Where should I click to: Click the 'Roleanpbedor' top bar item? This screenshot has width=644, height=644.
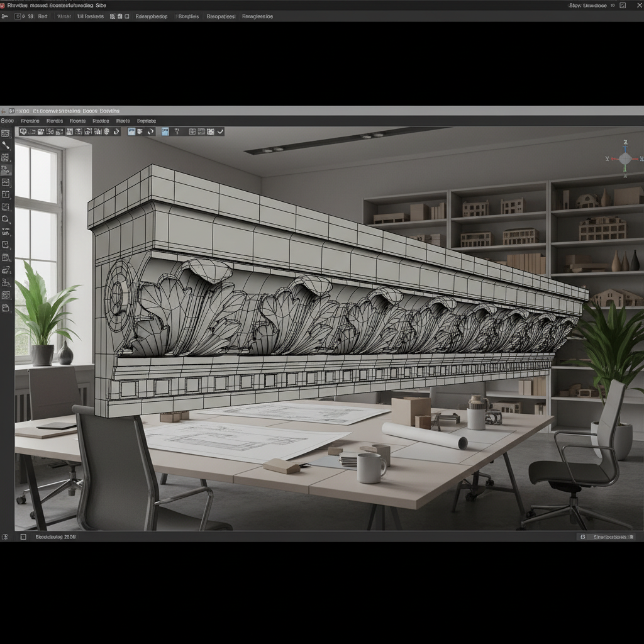click(152, 16)
